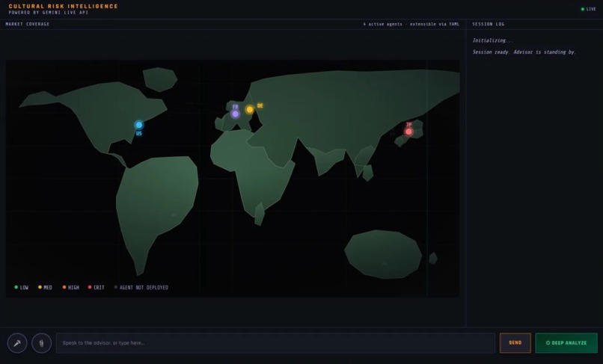The image size is (603, 364).
Task: Select the red JP market marker
Action: tap(408, 132)
